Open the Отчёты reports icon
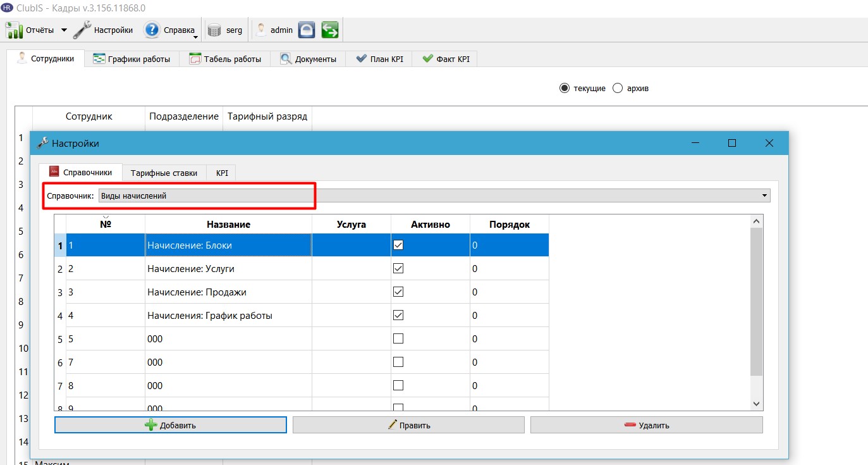Screen dimensions: 868x465 pyautogui.click(x=14, y=30)
